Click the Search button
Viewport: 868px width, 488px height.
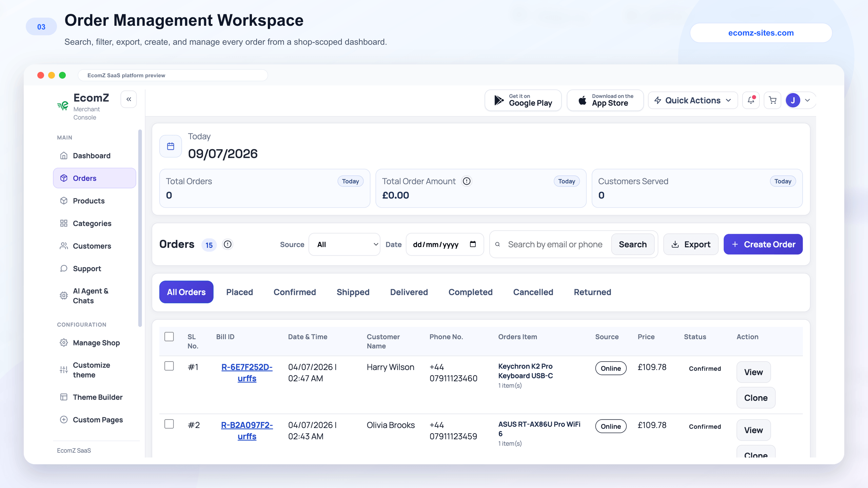(x=633, y=244)
